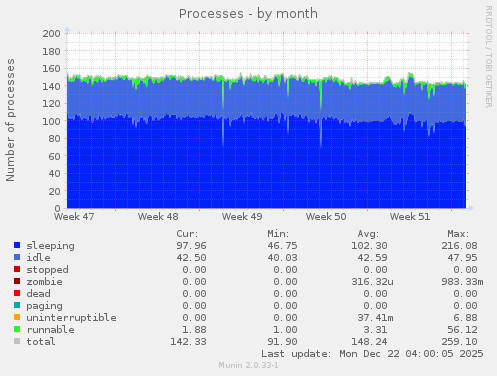497x376 pixels.
Task: Click the 'dead' legend label
Action: (x=39, y=294)
